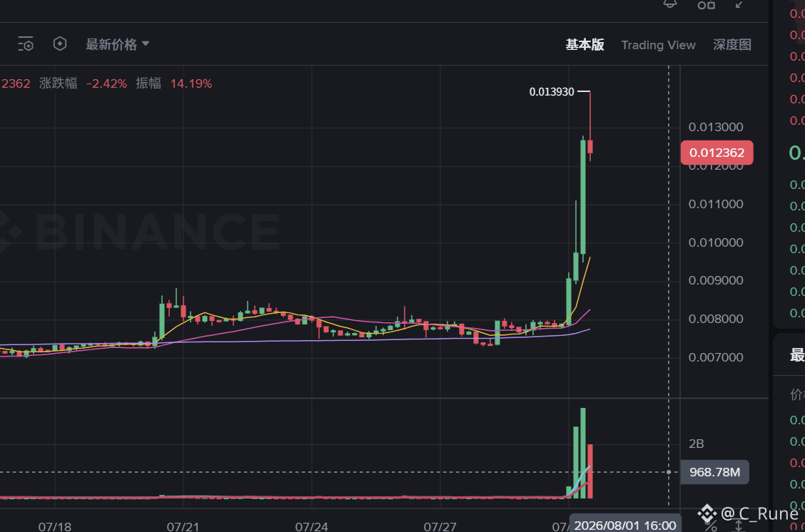
Task: Click the 0.008000 price axis label
Action: click(x=716, y=319)
